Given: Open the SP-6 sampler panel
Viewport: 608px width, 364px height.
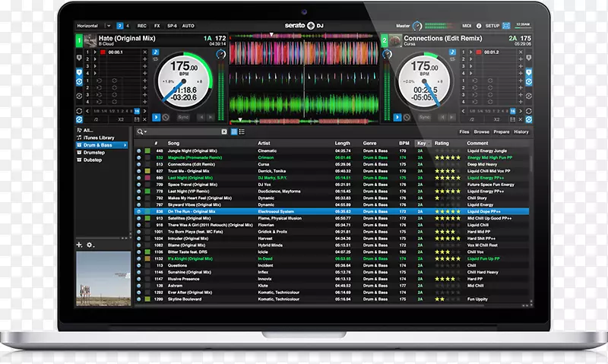Looking at the screenshot, I should [172, 26].
